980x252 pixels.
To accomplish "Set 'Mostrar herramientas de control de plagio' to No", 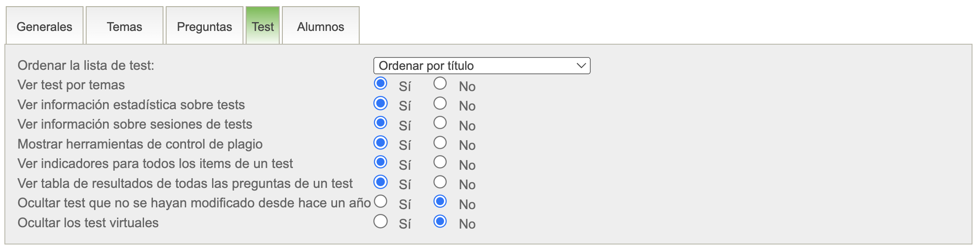I will click(x=440, y=142).
